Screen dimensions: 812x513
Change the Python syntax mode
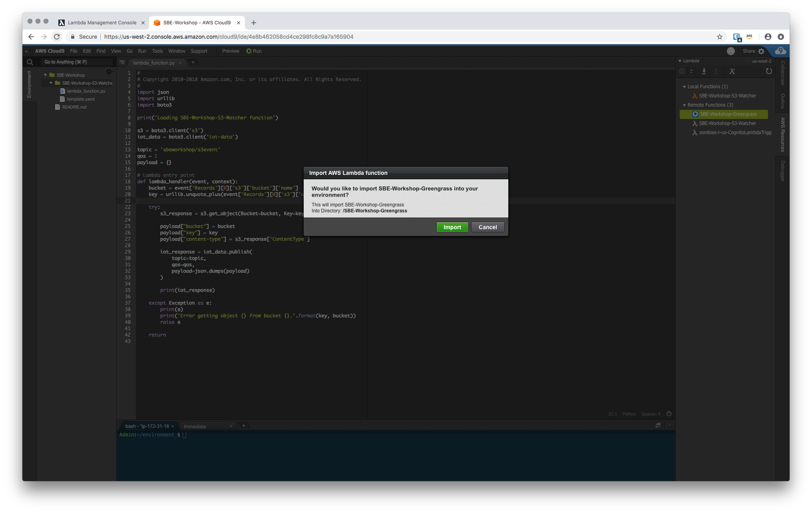click(629, 414)
